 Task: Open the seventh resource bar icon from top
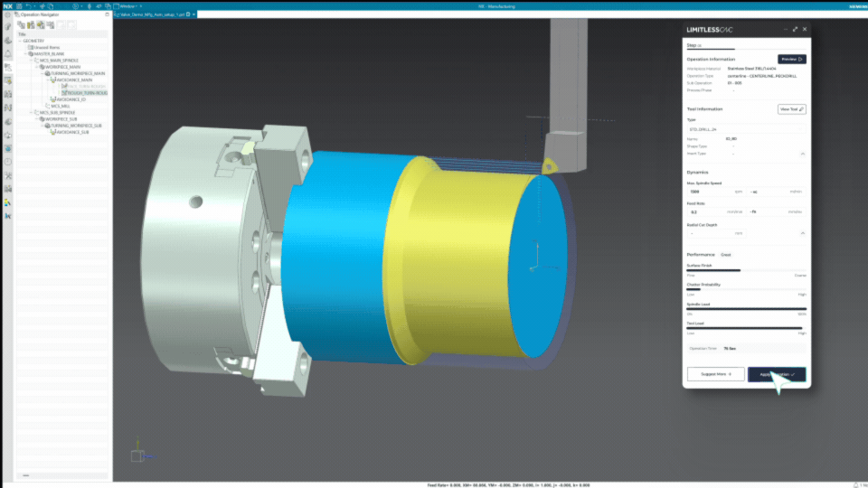tap(8, 94)
